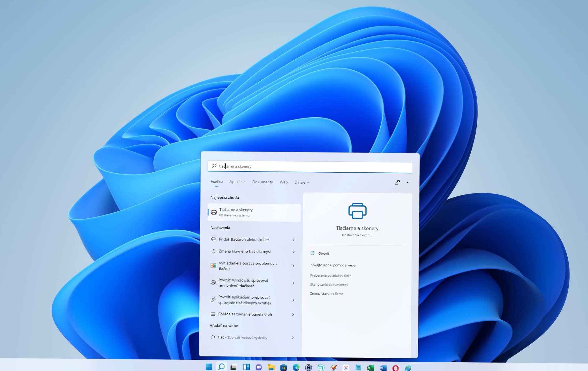
Task: Open Task View from the taskbar
Action: tap(233, 367)
